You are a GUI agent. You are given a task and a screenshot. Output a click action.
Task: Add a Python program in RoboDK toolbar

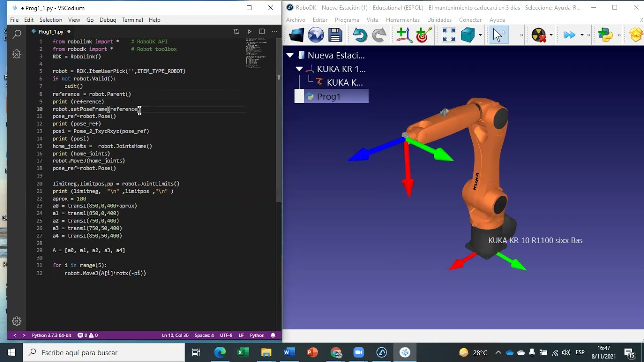coord(605,35)
